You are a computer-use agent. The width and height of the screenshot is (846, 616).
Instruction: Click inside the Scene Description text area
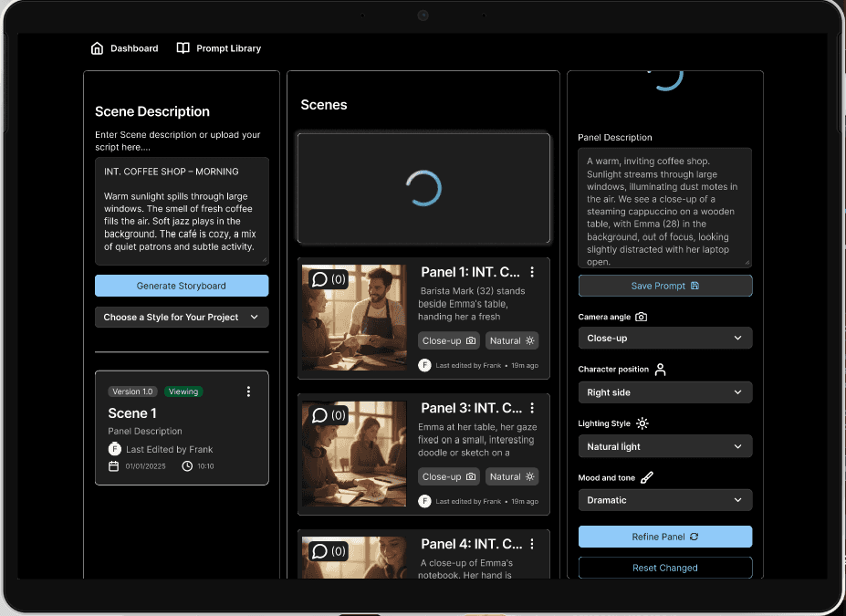pyautogui.click(x=182, y=211)
